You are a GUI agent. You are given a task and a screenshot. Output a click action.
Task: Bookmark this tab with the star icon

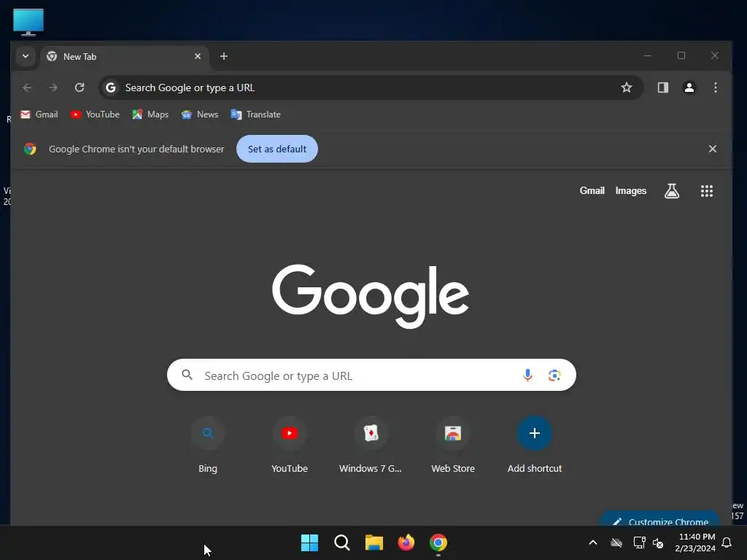pos(627,87)
